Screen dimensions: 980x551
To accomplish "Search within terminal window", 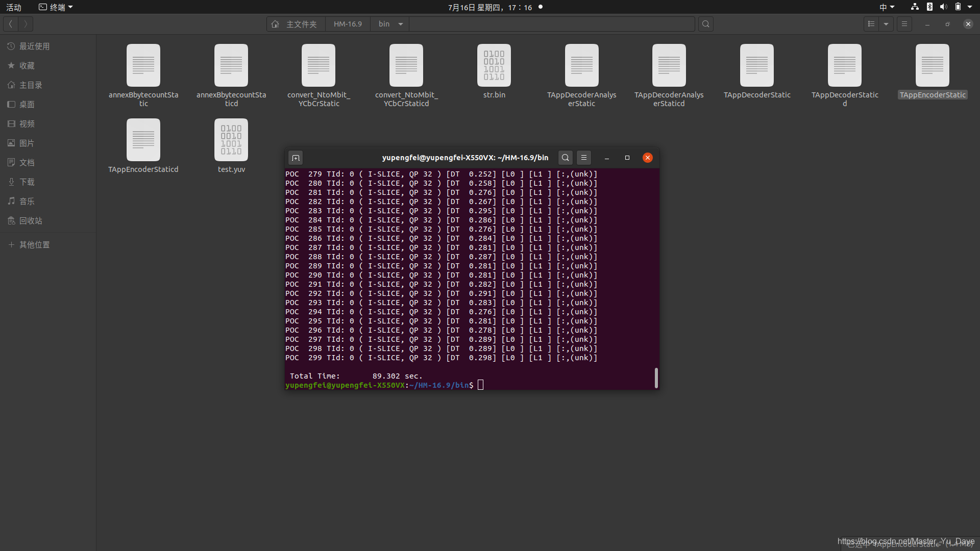I will 566,158.
